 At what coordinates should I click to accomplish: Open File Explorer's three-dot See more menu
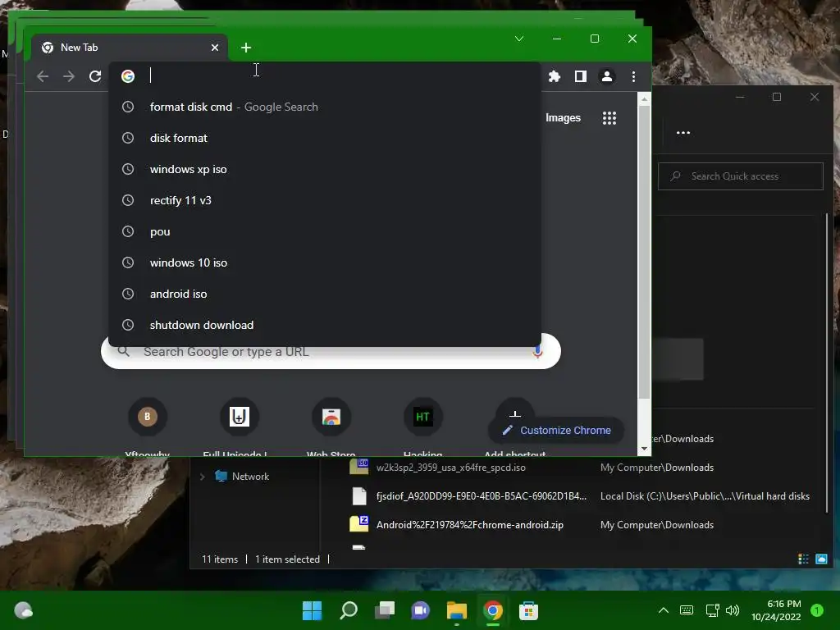click(683, 133)
